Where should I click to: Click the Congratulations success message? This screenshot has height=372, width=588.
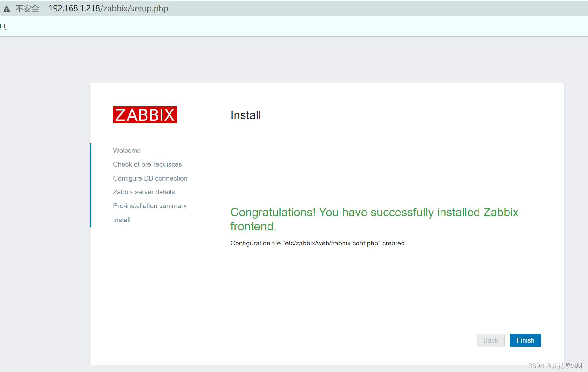point(374,219)
